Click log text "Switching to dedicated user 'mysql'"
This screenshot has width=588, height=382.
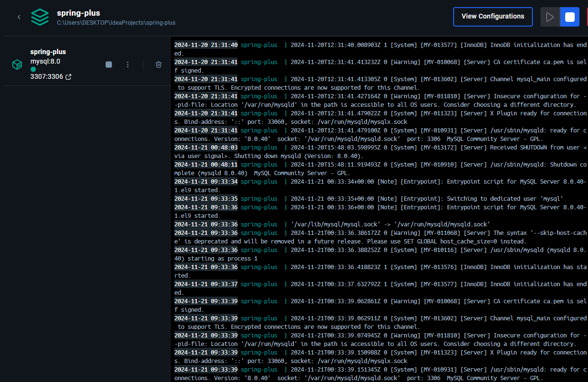click(x=505, y=199)
